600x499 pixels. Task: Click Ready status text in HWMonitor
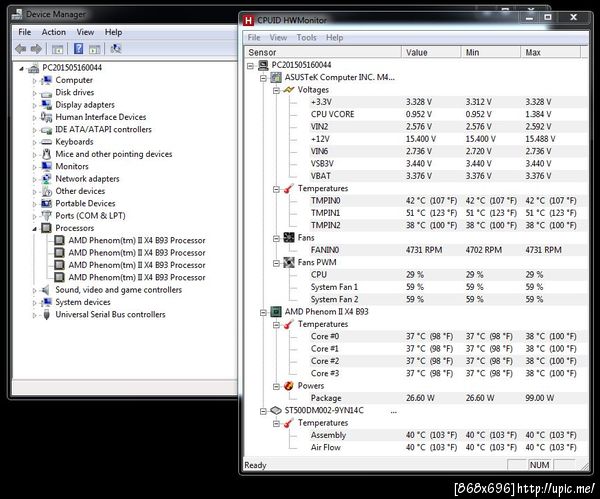coord(255,465)
